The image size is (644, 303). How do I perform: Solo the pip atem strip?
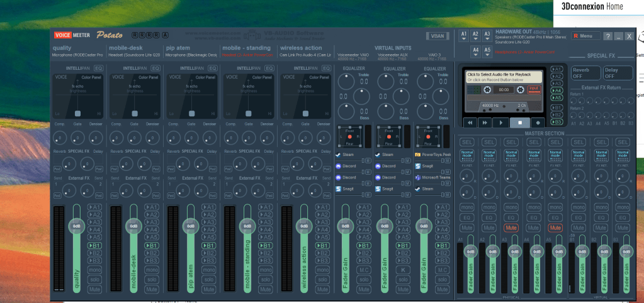[208, 280]
